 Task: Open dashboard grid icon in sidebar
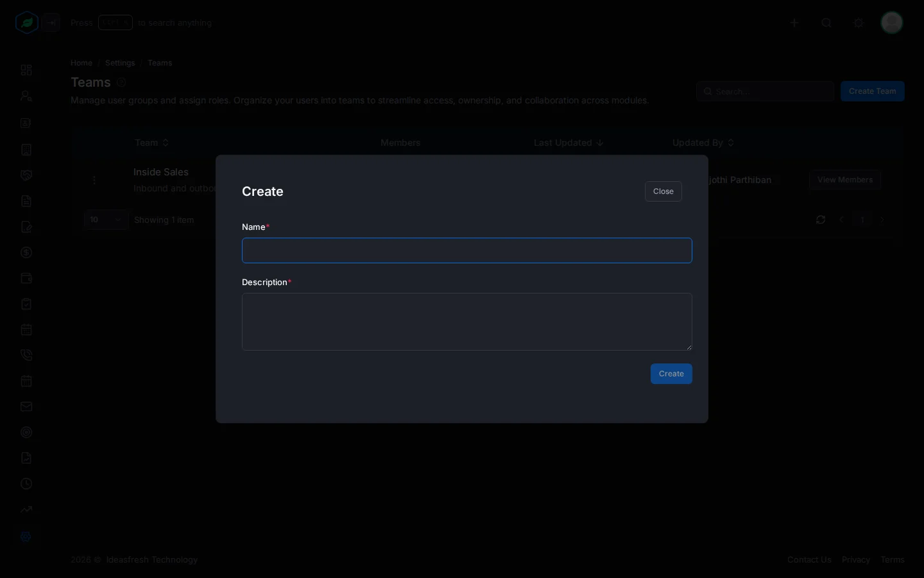26,70
